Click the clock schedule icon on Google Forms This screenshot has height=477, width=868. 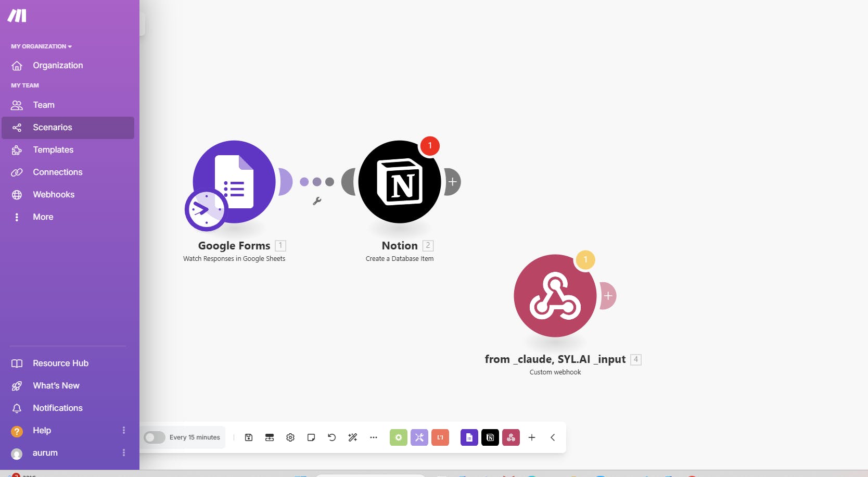click(206, 210)
